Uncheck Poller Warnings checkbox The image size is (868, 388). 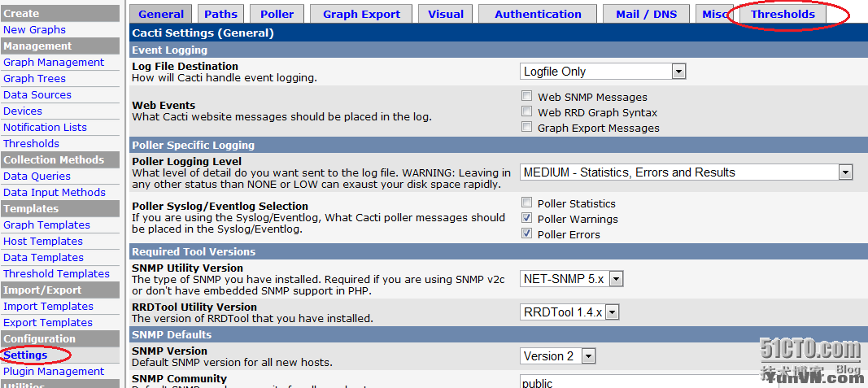click(x=527, y=219)
